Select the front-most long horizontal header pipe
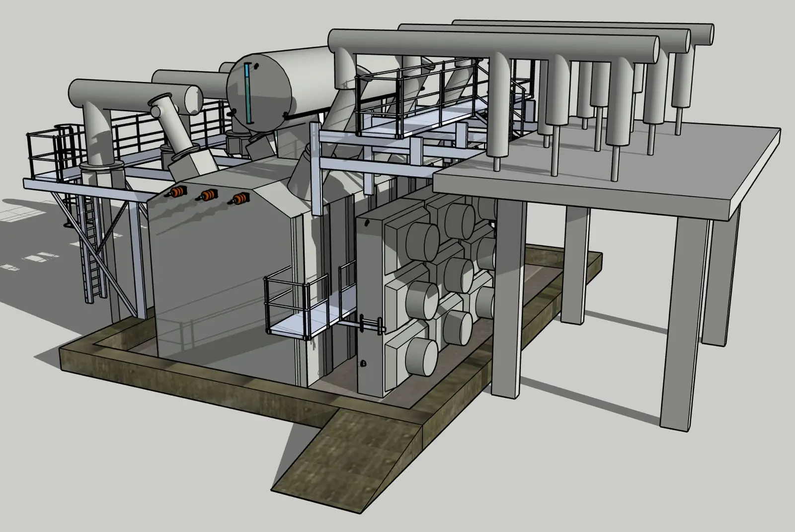This screenshot has width=795, height=532. [x=497, y=42]
